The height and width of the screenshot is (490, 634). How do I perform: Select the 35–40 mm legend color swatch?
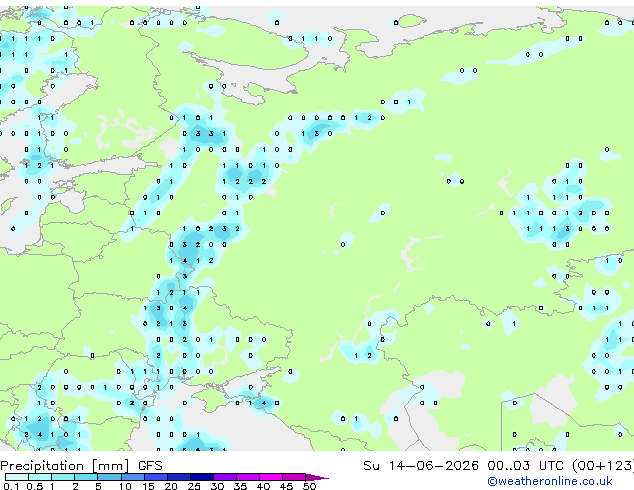point(247,477)
